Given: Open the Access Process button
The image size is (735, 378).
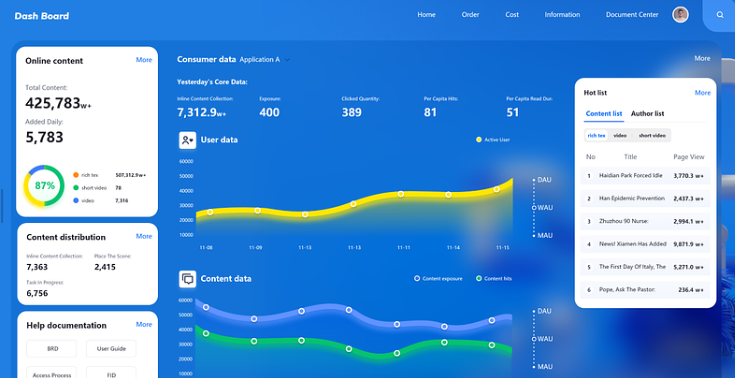Looking at the screenshot, I should [x=52, y=373].
